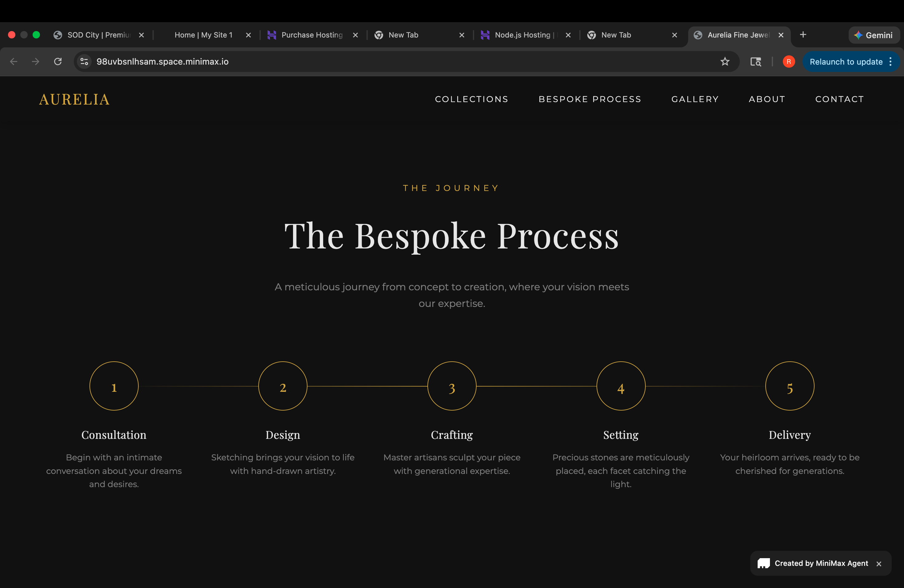This screenshot has height=588, width=904.
Task: Open the Contact navigation item
Action: [x=839, y=99]
